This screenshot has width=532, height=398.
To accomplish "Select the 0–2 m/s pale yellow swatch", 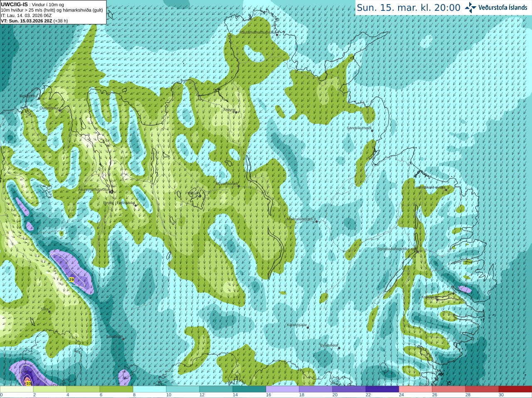I will pyautogui.click(x=17, y=389).
